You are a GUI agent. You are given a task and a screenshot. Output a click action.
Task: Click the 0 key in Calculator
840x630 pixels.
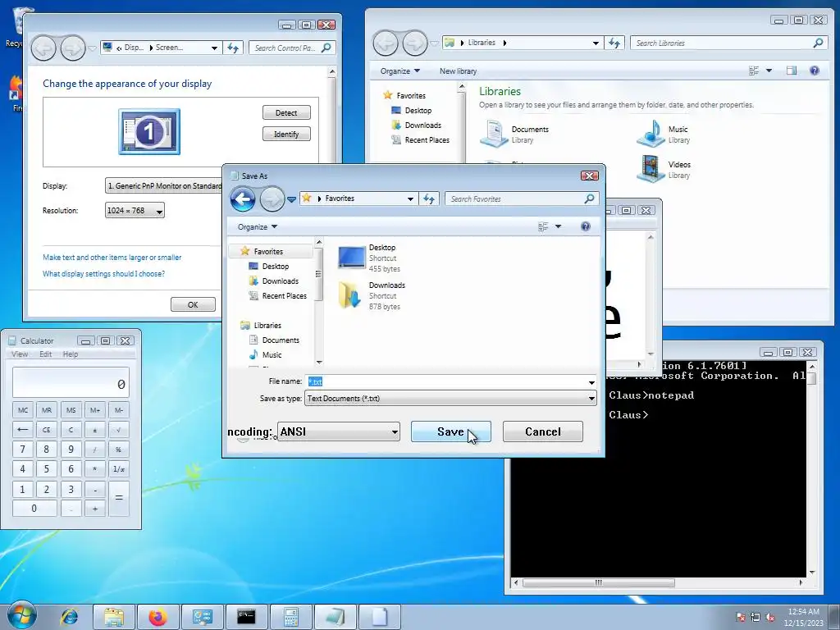coord(34,509)
